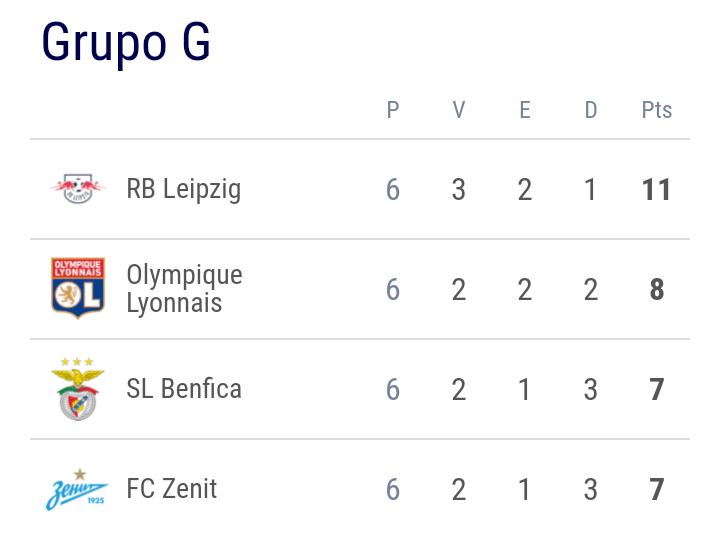Click the P column header
The image size is (720, 556).
393,110
